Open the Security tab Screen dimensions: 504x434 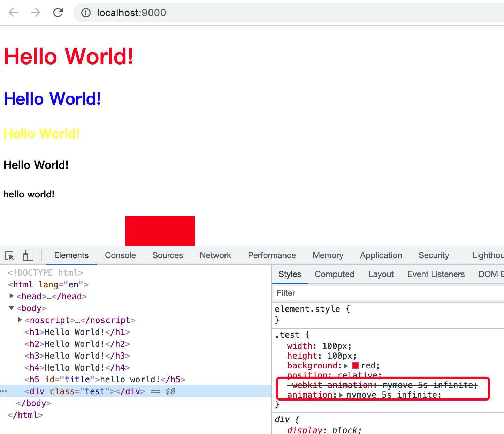pyautogui.click(x=434, y=255)
